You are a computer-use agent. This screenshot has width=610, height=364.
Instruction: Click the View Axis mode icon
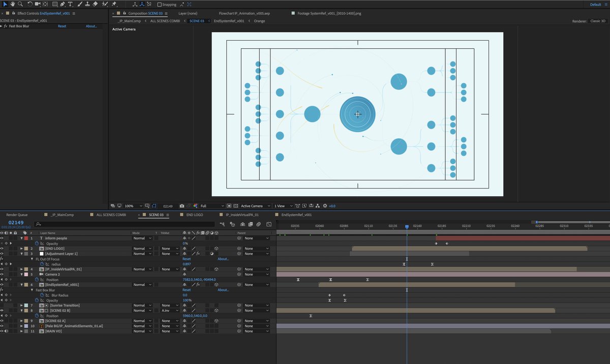tap(149, 4)
